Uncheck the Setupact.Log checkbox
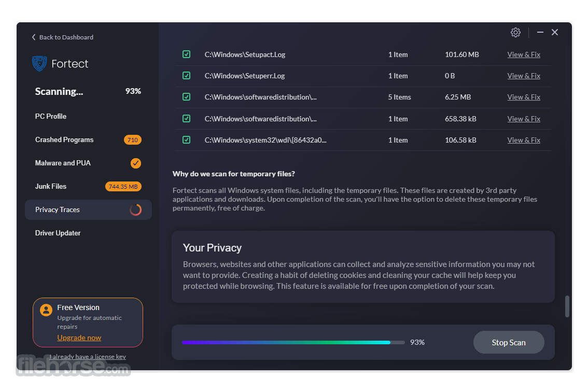 (x=186, y=54)
